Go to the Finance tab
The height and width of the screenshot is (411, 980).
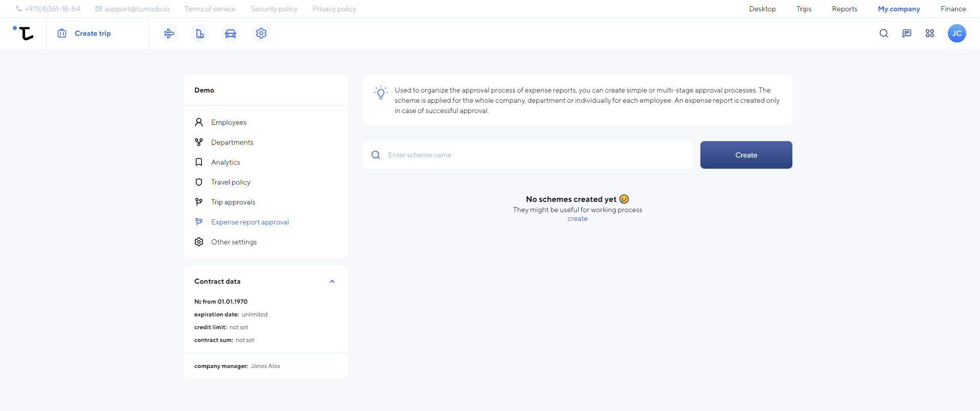[x=953, y=9]
